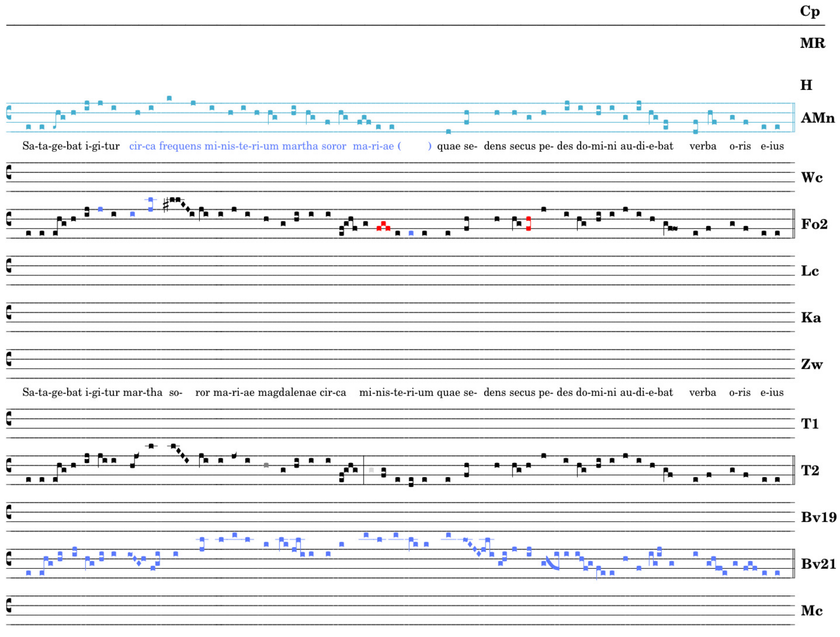The image size is (840, 637).
Task: Select the red three-note neume in Fo2
Action: [383, 226]
